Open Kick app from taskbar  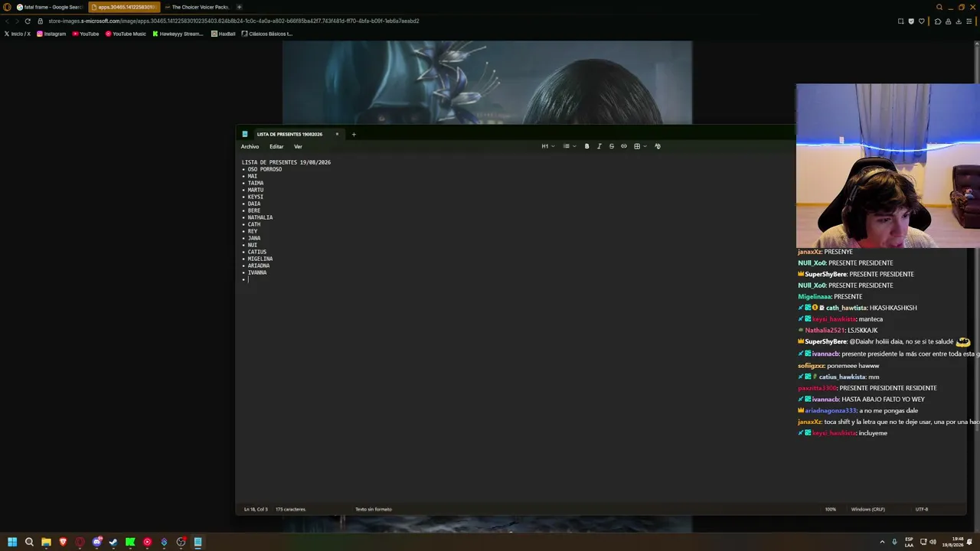click(x=130, y=542)
